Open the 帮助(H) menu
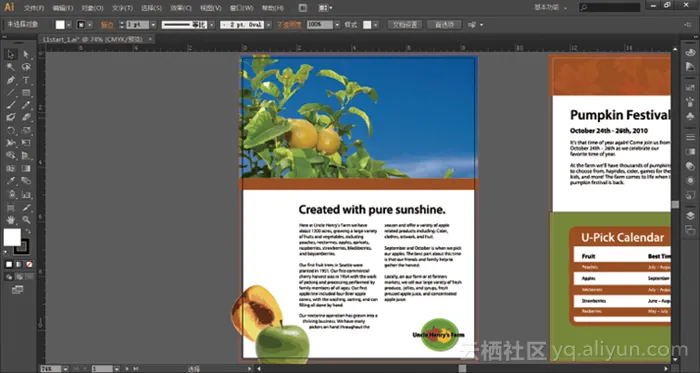Image resolution: width=700 pixels, height=373 pixels. click(x=272, y=8)
